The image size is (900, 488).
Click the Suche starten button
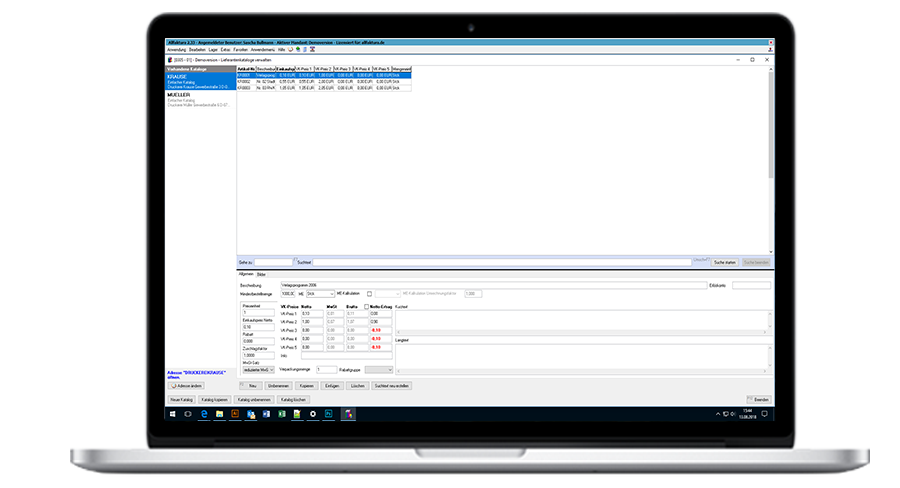click(724, 262)
